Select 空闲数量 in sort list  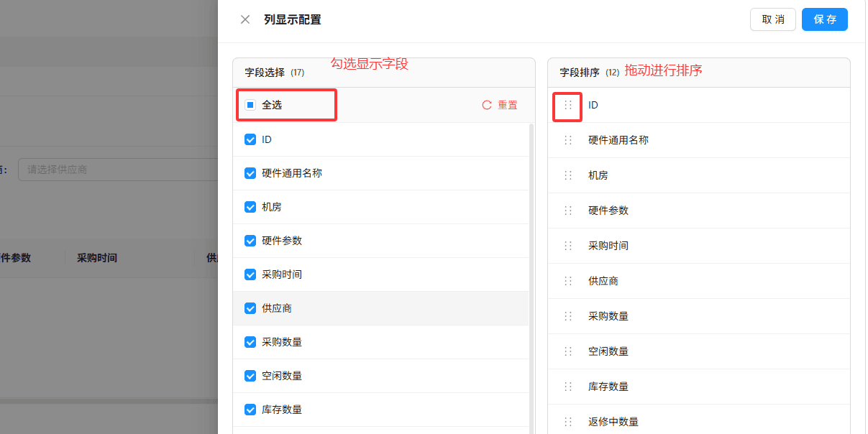608,351
